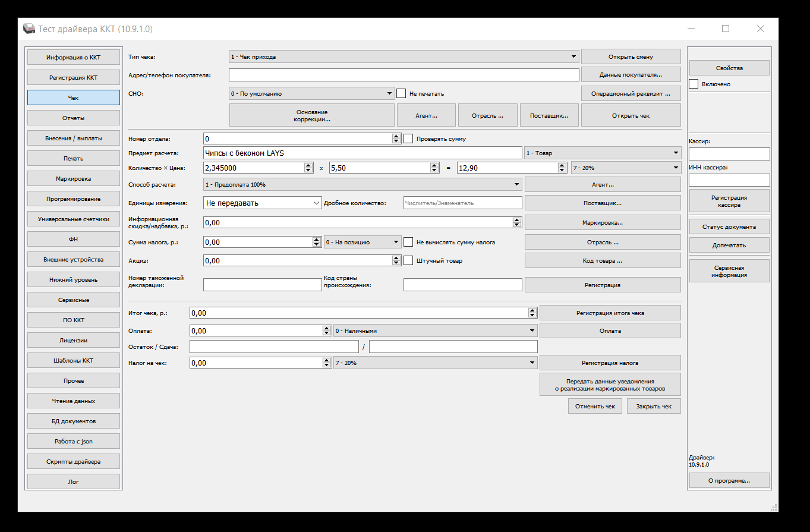Image resolution: width=810 pixels, height=532 pixels.
Task: Increase quantity value 2,345000 with up arrow
Action: coord(308,165)
